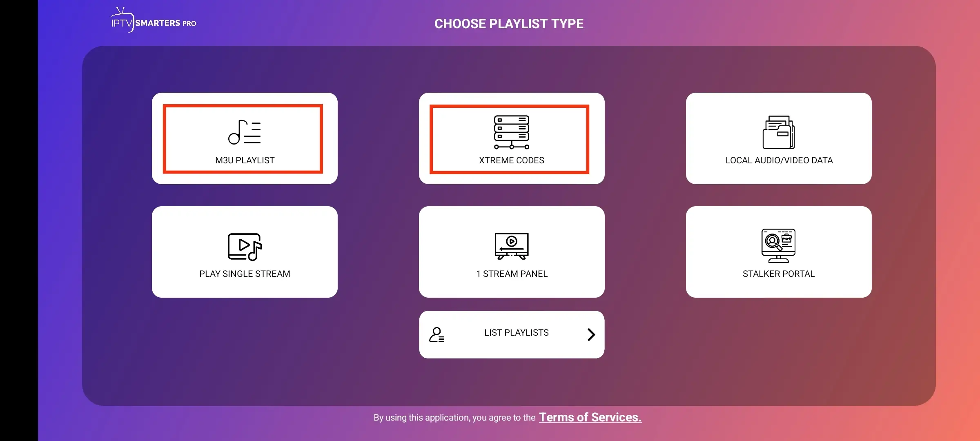Expand List Playlists via the right chevron
Image resolution: width=980 pixels, height=441 pixels.
click(x=591, y=334)
